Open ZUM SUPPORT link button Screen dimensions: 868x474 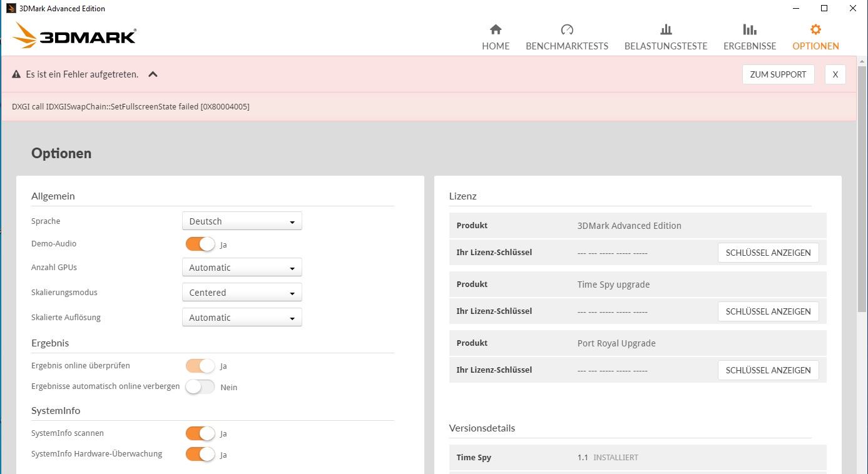point(778,74)
